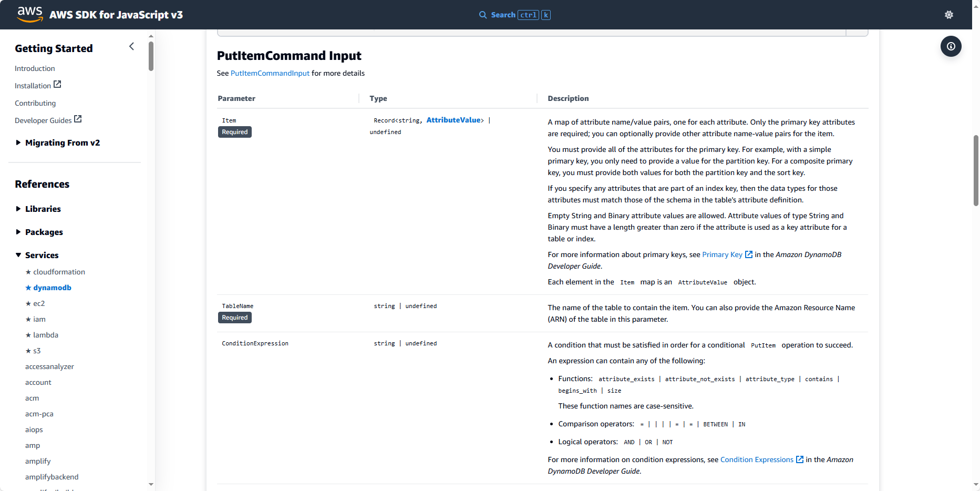
Task: Open the info circle floating button
Action: click(951, 46)
